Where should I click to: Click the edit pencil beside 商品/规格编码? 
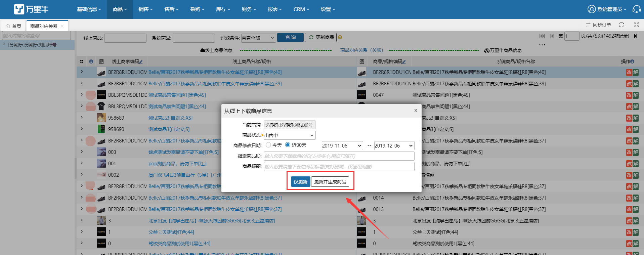tap(404, 62)
